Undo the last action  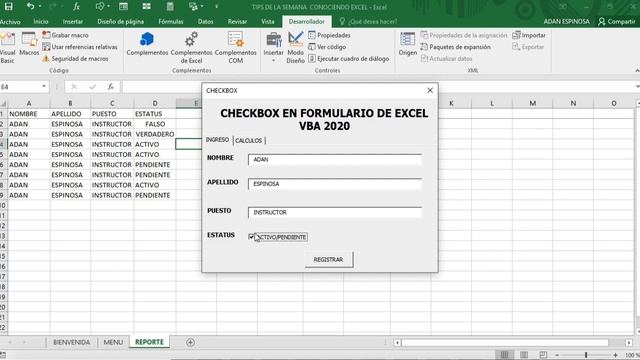pos(30,7)
